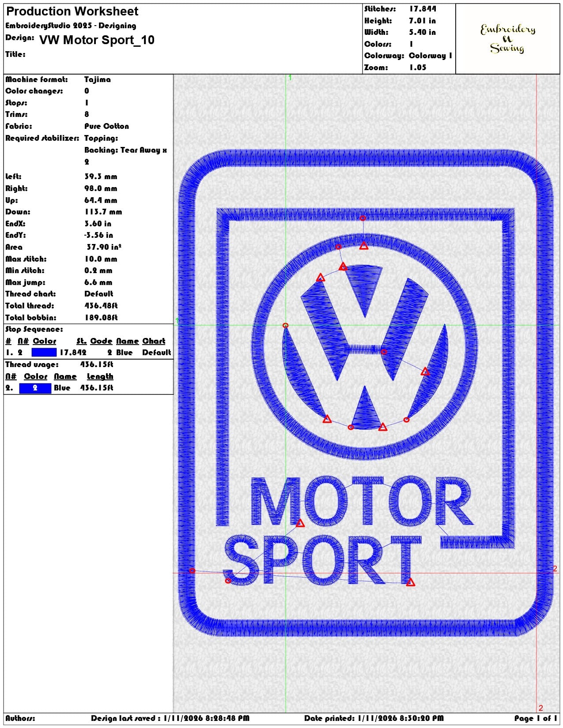This screenshot has width=563, height=728.
Task: Click the "Code" column header
Action: (102, 341)
